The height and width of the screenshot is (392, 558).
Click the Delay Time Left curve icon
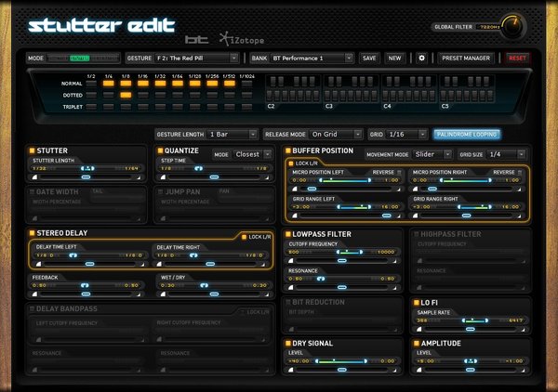(x=38, y=264)
